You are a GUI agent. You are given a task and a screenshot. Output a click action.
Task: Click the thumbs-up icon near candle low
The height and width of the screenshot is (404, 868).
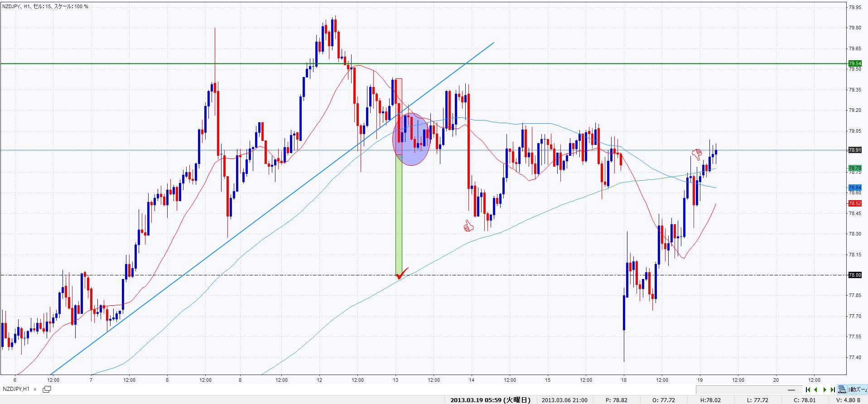[468, 226]
